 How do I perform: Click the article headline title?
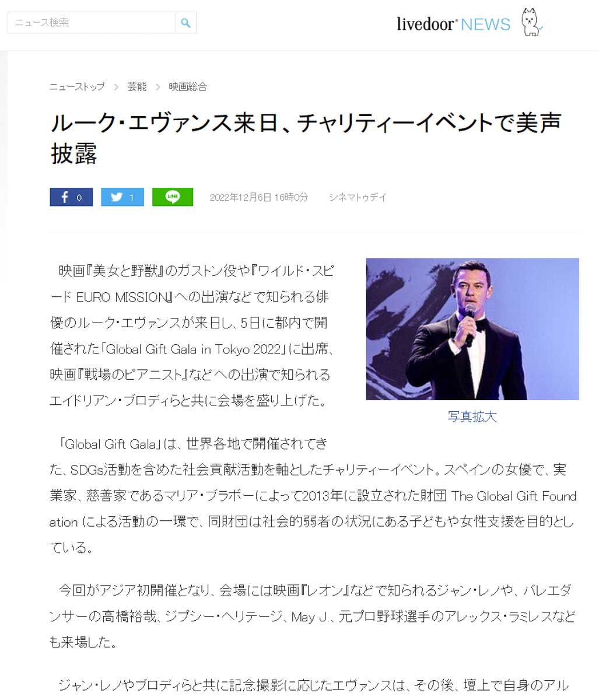pos(306,138)
